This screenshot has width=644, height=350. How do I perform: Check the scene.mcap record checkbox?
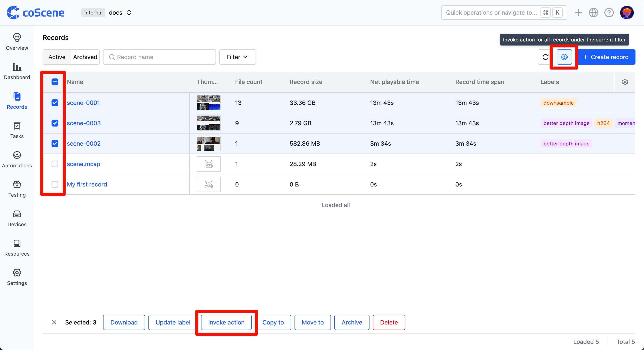[x=55, y=164]
